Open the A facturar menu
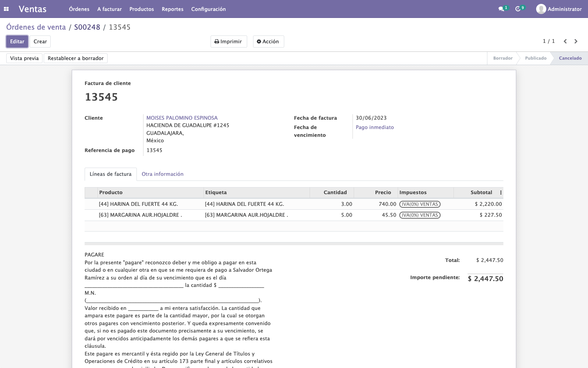 tap(110, 9)
